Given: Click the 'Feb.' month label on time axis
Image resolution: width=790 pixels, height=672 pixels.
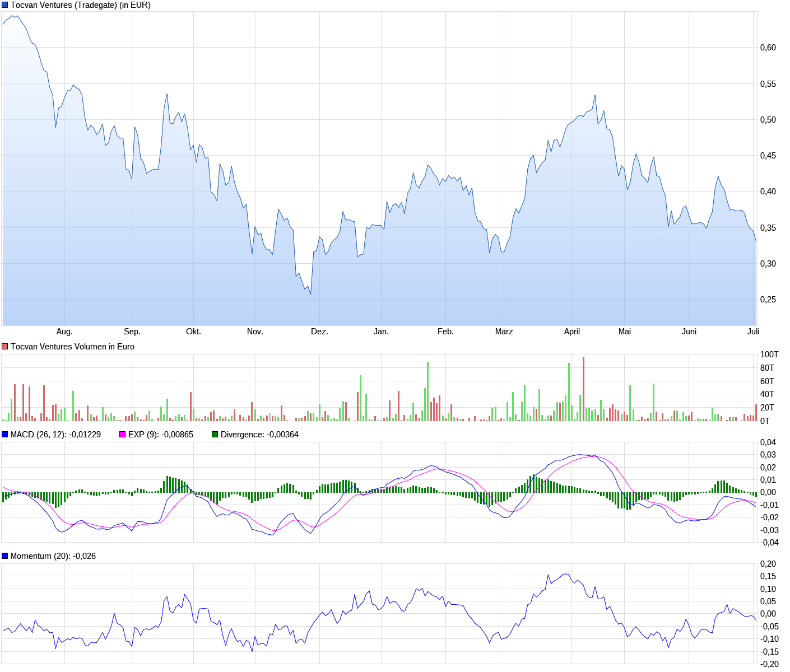Looking at the screenshot, I should click(x=445, y=332).
